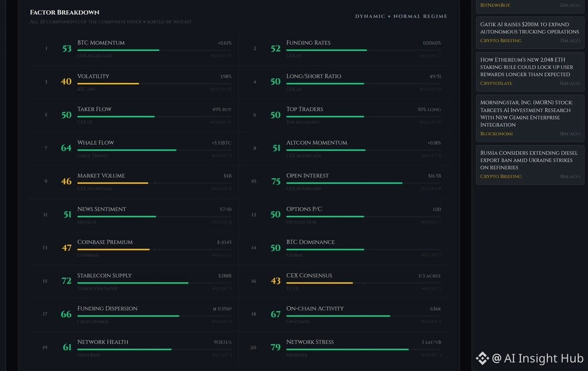588x371 pixels.
Task: Click score 43 beside CEX Consensus
Action: click(276, 281)
